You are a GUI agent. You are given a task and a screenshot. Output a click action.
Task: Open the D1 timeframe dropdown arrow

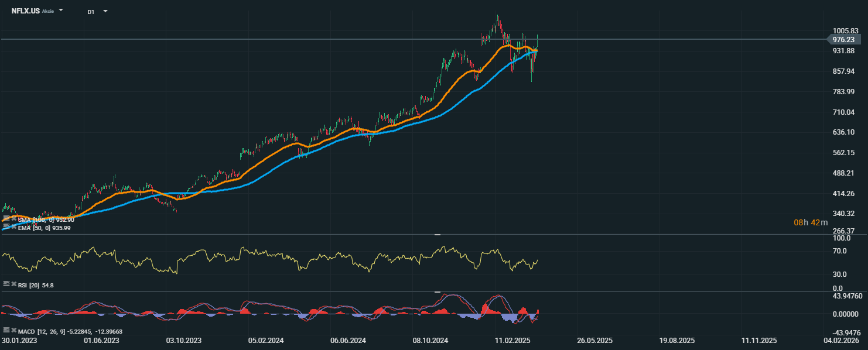pyautogui.click(x=105, y=11)
